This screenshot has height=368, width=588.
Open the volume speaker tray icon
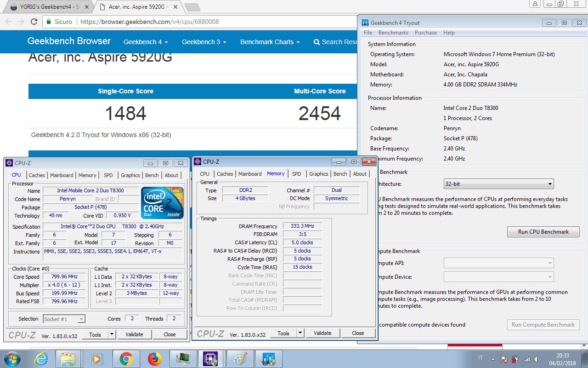(x=537, y=359)
